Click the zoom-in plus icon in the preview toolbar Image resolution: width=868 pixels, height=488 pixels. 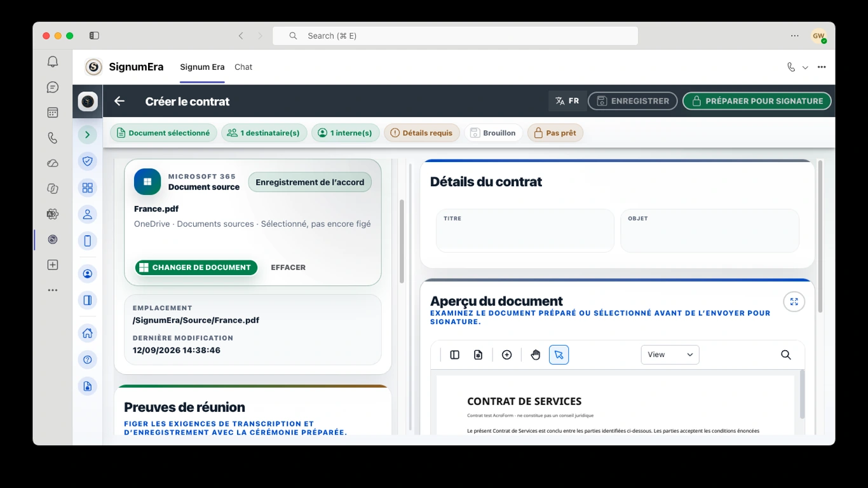point(507,355)
